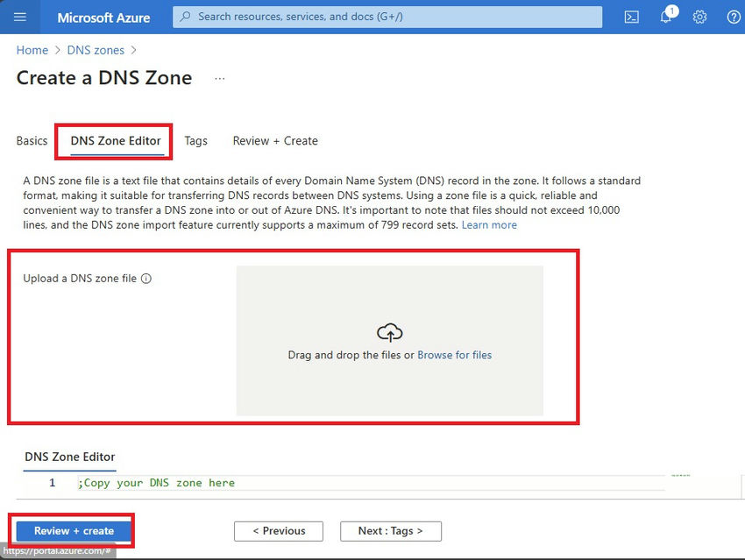The height and width of the screenshot is (560, 745).
Task: Open Azure Cloud Shell
Action: pos(631,17)
